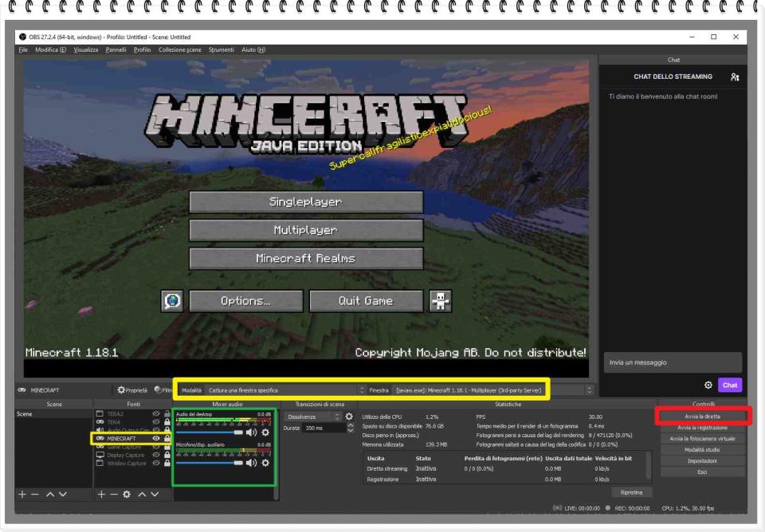
Task: Mute the Audio del desktop speaker icon
Action: tap(251, 432)
